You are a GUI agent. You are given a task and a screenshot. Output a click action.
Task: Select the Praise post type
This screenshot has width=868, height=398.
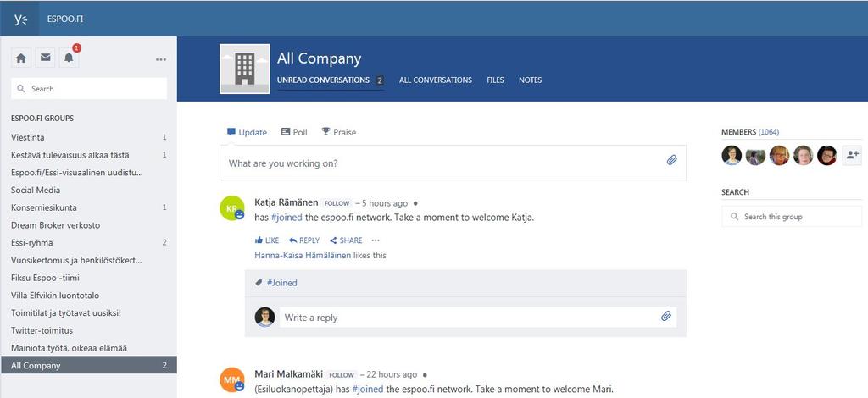pyautogui.click(x=339, y=132)
